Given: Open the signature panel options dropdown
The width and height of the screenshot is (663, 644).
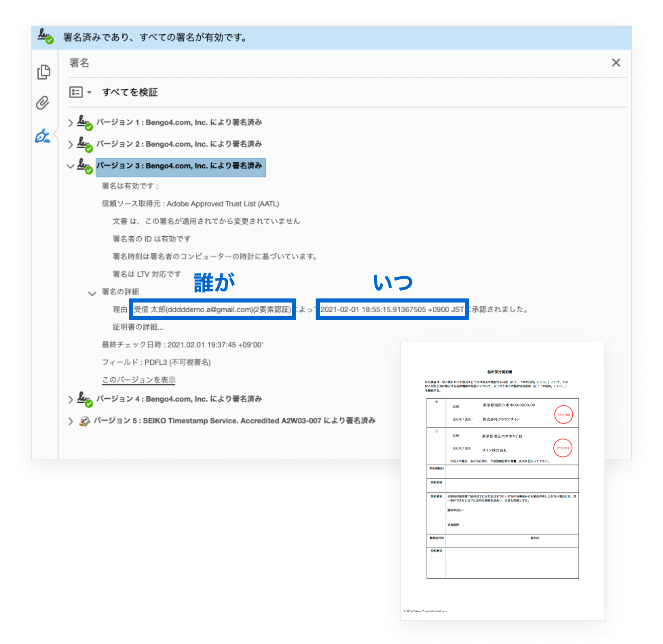Looking at the screenshot, I should click(80, 93).
